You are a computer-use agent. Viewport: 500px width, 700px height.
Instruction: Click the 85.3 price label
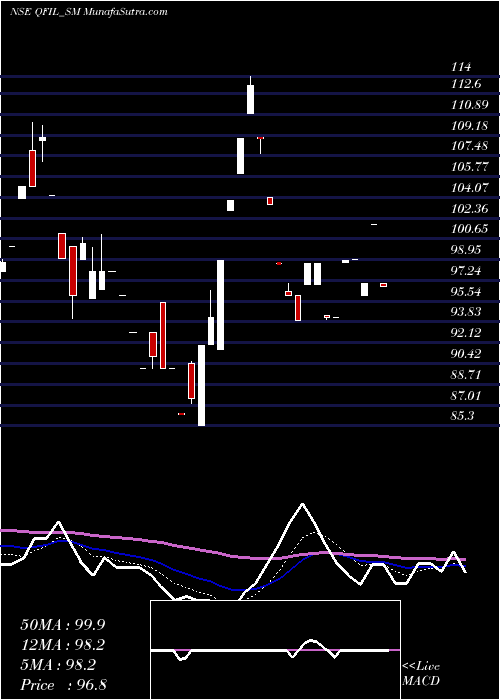coord(462,416)
